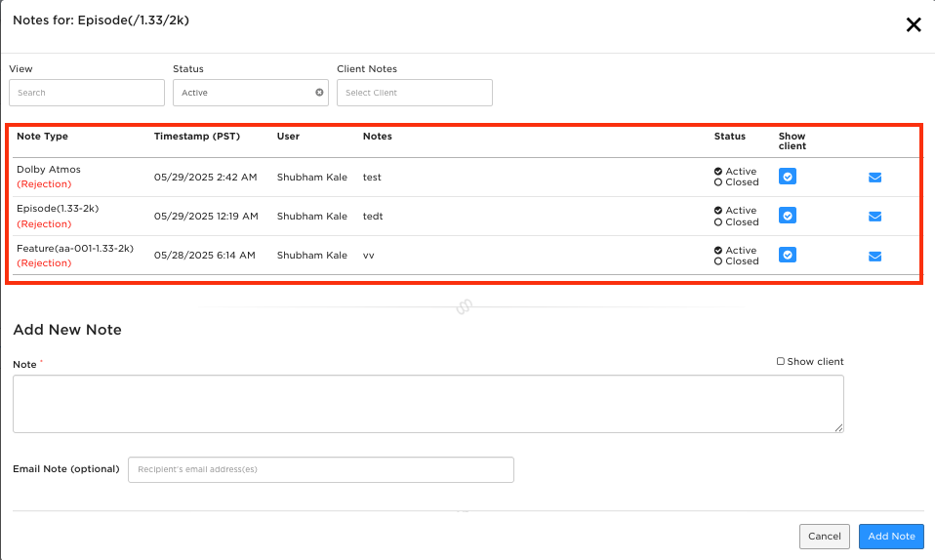The width and height of the screenshot is (935, 560).
Task: Click the note text 'vv'
Action: (x=369, y=256)
